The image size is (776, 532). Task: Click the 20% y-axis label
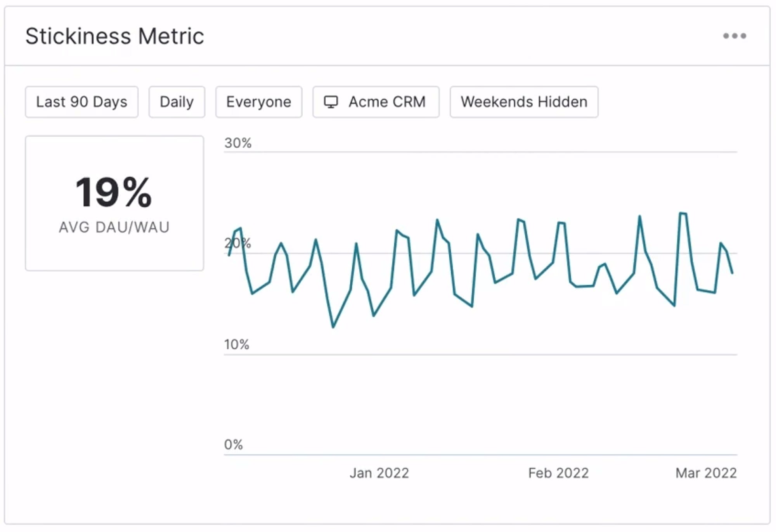click(x=238, y=244)
